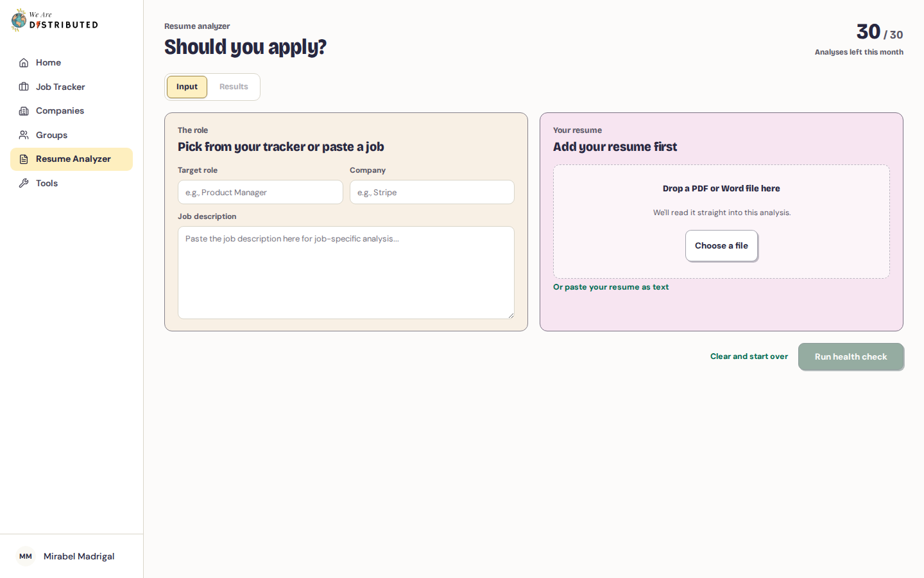Grab the job description resize handle
The height and width of the screenshot is (578, 924).
[x=511, y=315]
